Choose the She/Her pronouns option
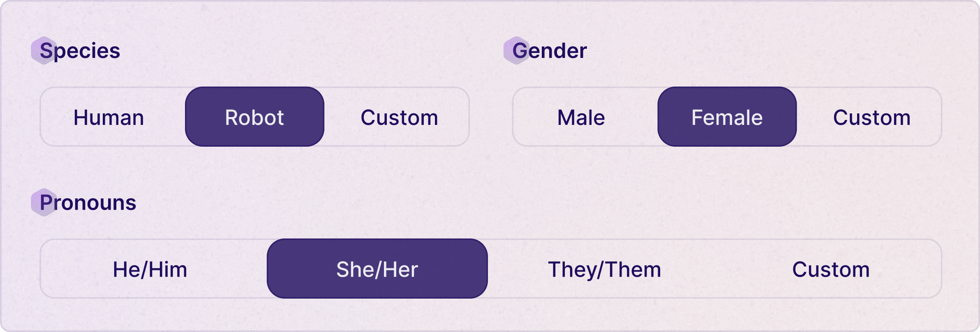980x332 pixels. click(377, 269)
